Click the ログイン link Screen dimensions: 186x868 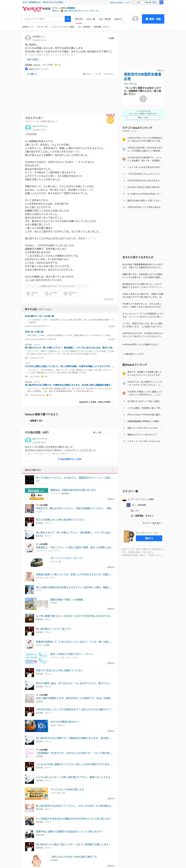pos(56,11)
